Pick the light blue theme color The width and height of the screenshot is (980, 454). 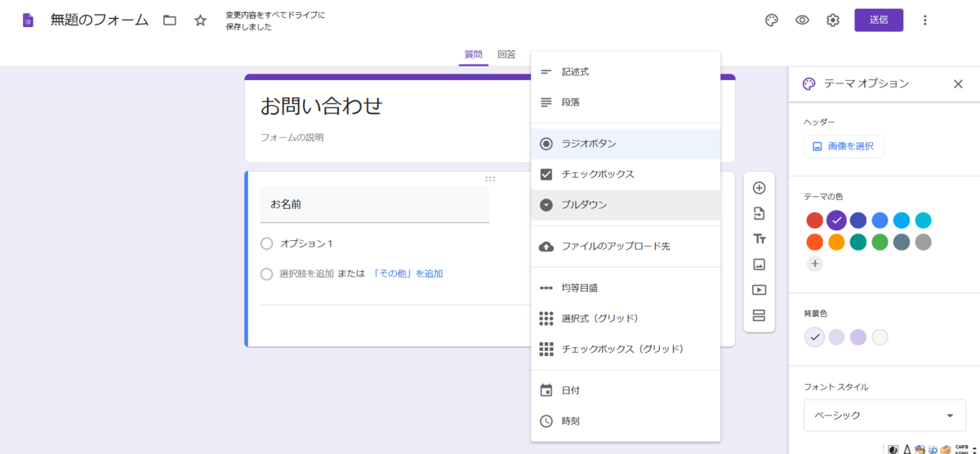902,220
